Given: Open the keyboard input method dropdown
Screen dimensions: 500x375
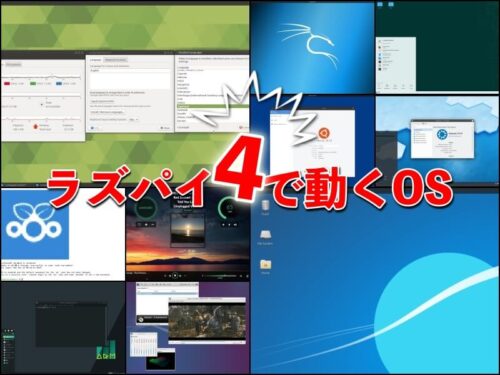Looking at the screenshot, I should (x=133, y=119).
